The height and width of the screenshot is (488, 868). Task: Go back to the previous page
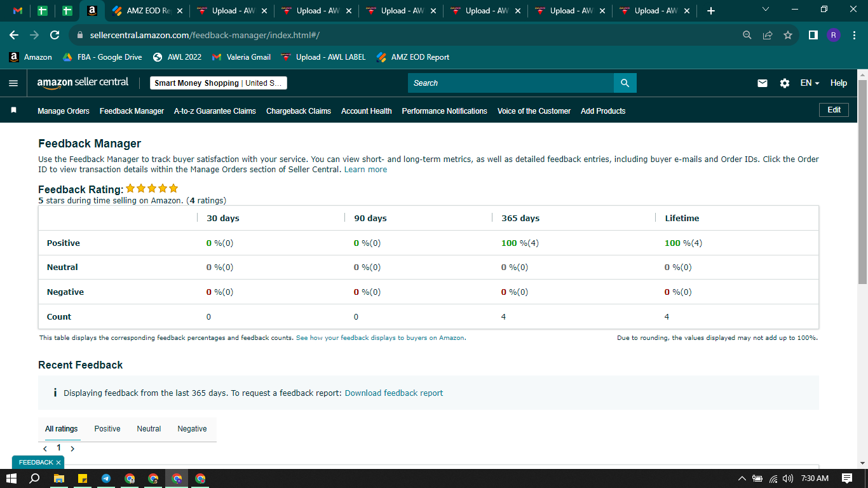pos(14,35)
